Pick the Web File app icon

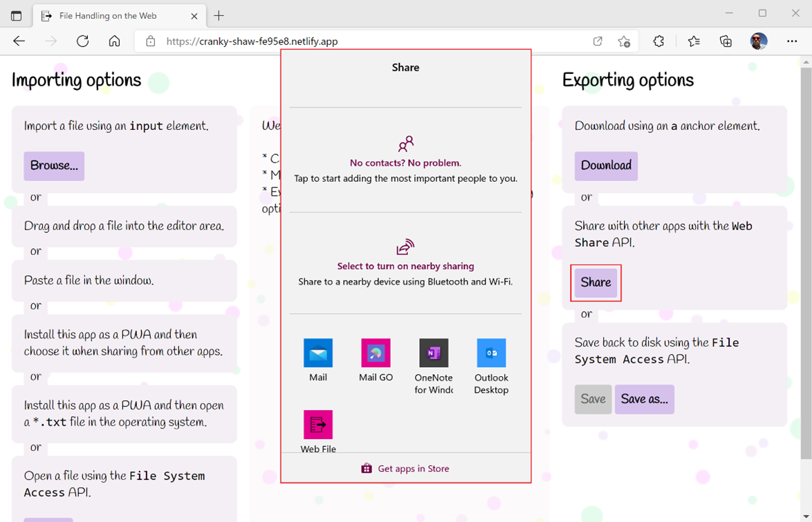click(318, 425)
